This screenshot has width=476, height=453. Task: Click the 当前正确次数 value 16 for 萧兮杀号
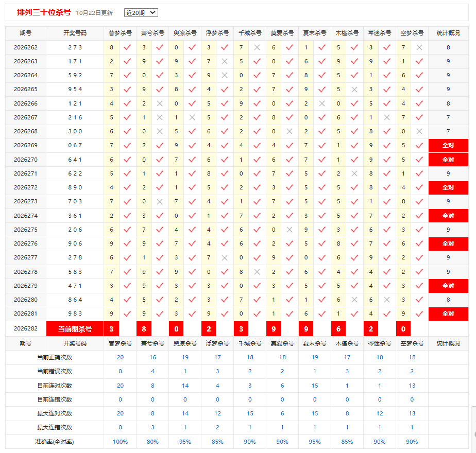tap(152, 357)
